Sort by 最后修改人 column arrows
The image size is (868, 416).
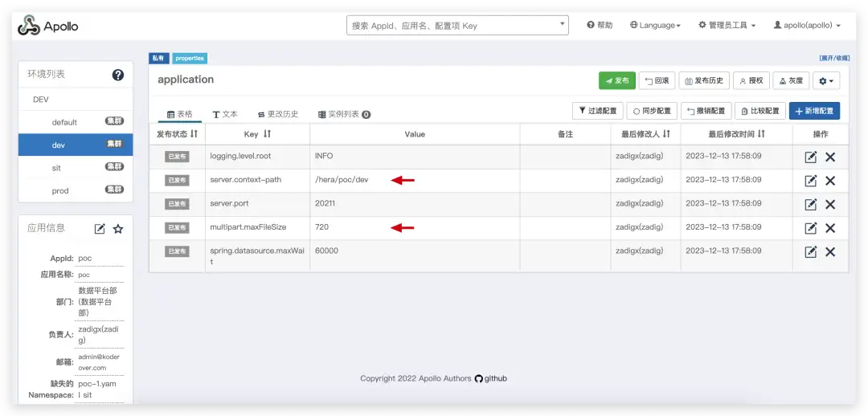666,134
